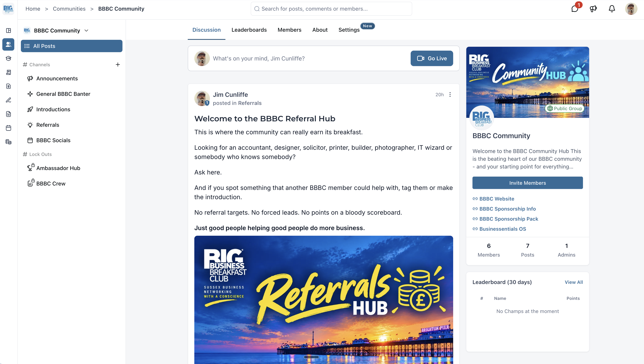Open the text document icon in left rail

8,114
